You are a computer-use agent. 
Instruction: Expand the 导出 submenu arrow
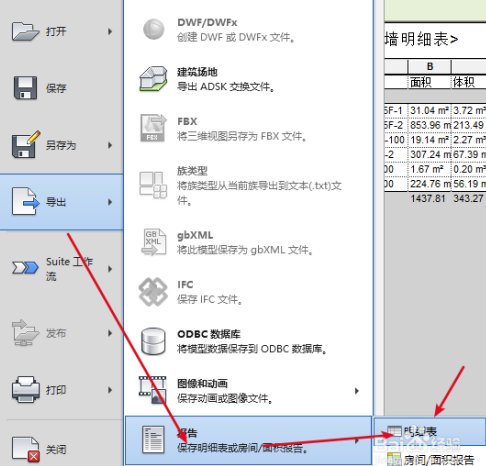pyautogui.click(x=110, y=202)
